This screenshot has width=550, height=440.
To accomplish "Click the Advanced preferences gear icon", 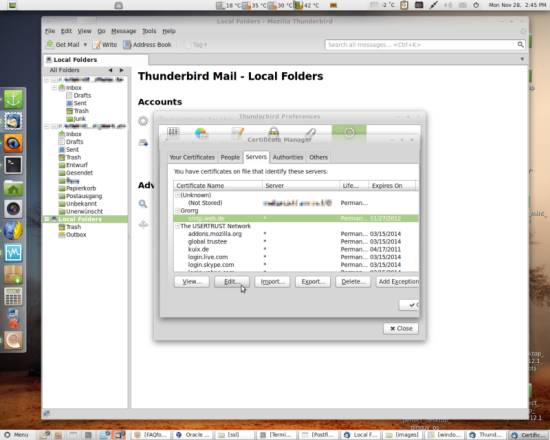I will 349,133.
